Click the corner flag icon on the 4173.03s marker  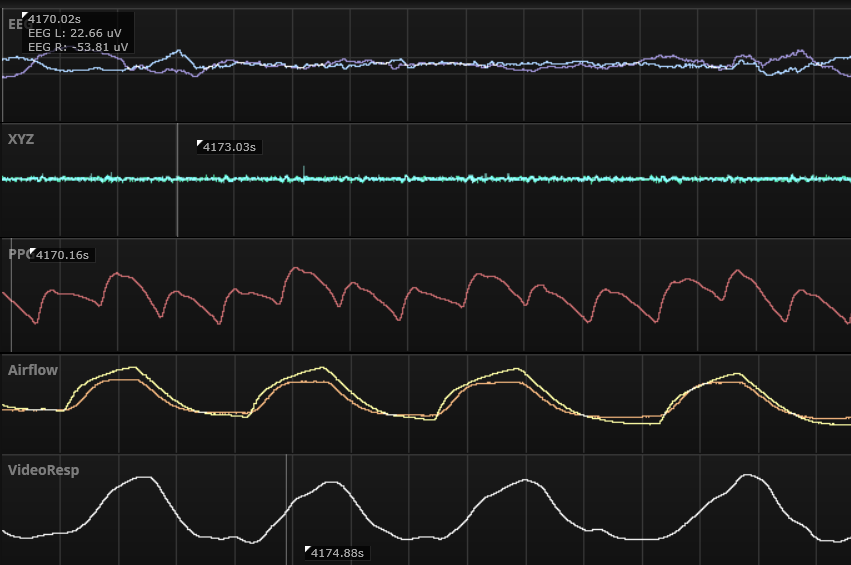[x=200, y=143]
